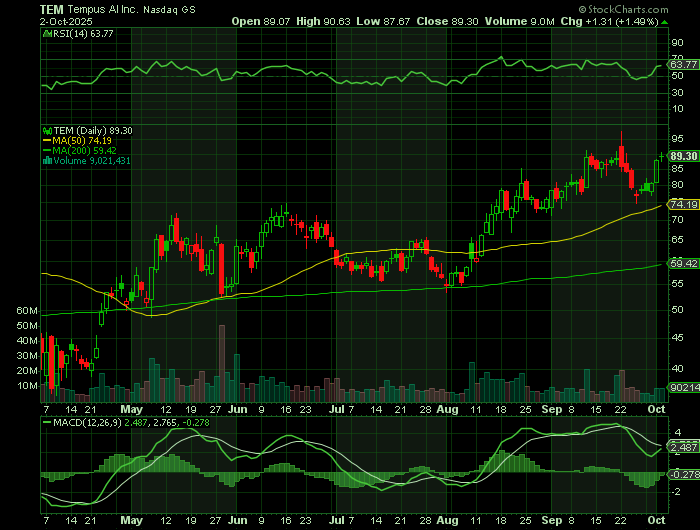
Task: Click the 2.765 signal value in MACD legend
Action: (164, 422)
